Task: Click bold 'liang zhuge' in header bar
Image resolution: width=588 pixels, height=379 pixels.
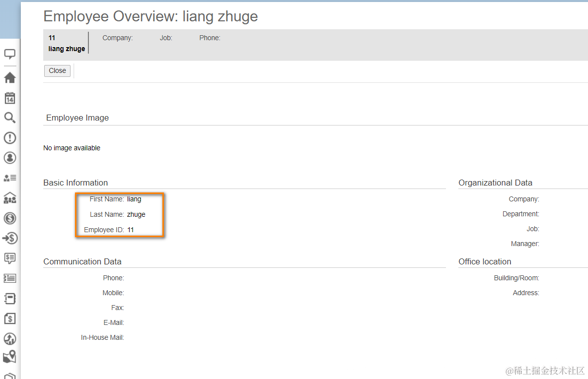Action: [67, 49]
